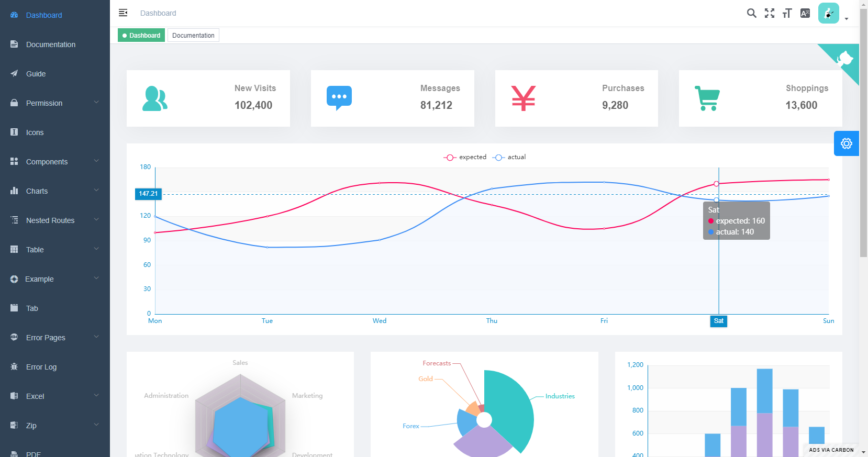This screenshot has width=868, height=457.
Task: Click the Purchases yen icon
Action: click(523, 98)
